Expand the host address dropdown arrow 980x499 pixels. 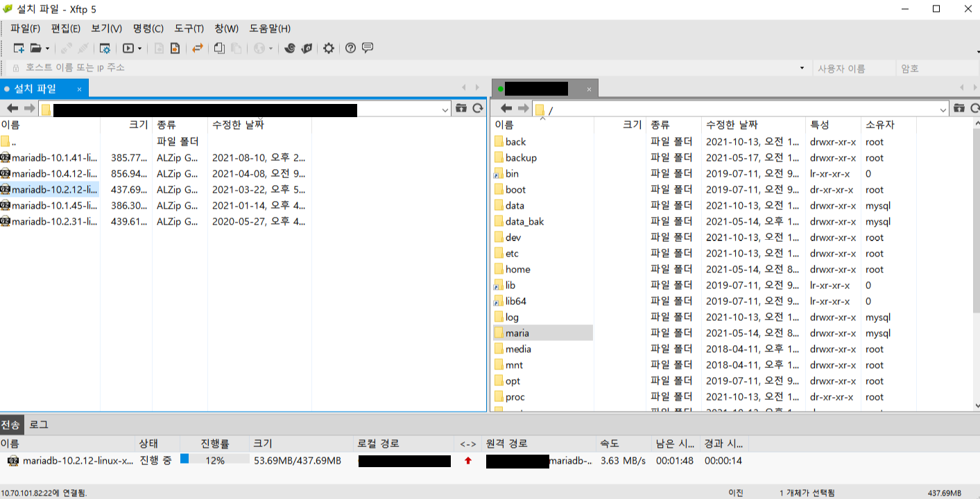(802, 68)
